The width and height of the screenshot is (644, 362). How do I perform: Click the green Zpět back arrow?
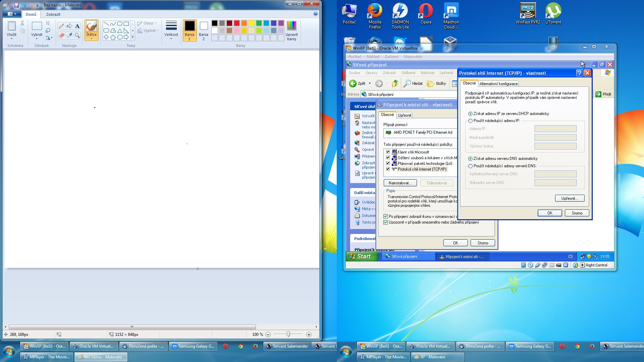click(353, 83)
